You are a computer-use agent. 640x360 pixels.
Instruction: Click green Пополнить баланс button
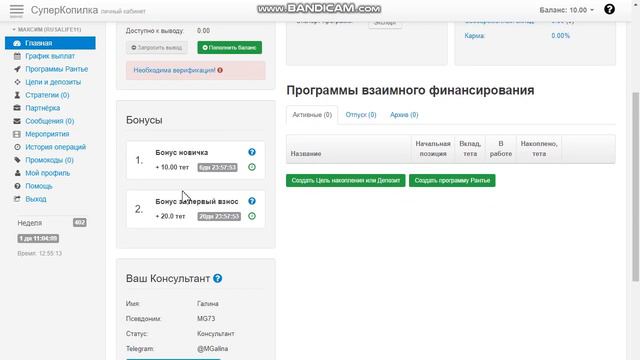tap(229, 47)
